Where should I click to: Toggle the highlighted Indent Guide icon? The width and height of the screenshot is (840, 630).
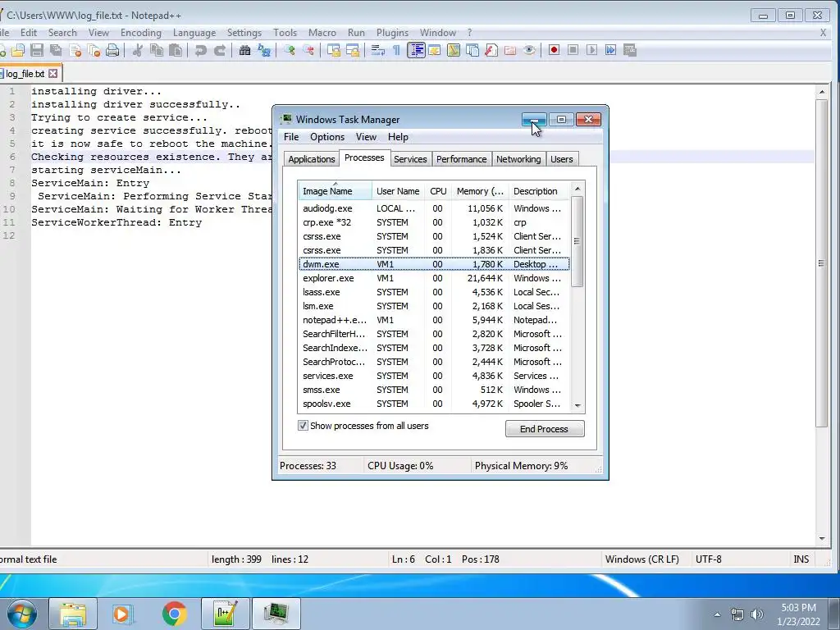click(416, 50)
